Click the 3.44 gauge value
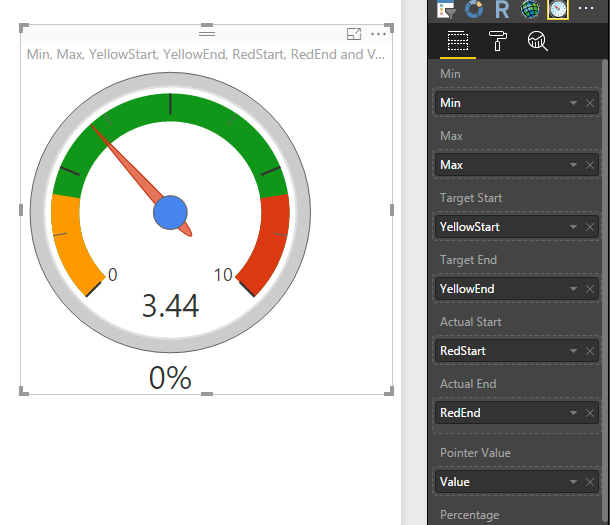 point(170,306)
